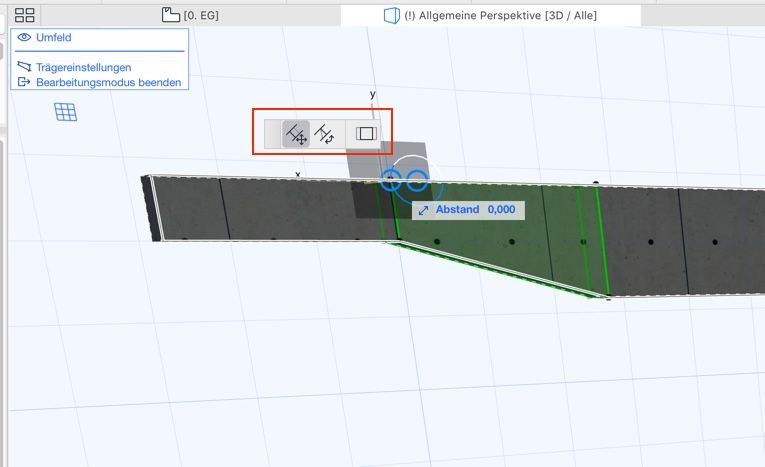Click the pet palette drag handle
Image resolution: width=765 pixels, height=467 pixels.
[273, 134]
